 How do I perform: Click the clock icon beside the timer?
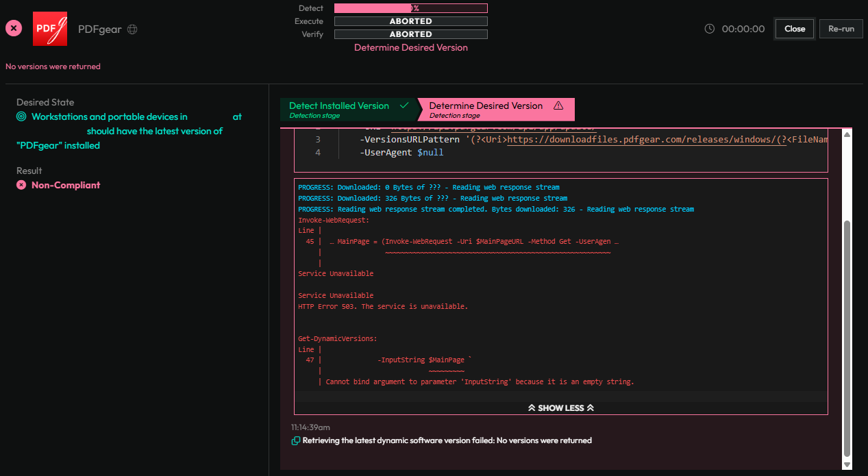point(710,29)
